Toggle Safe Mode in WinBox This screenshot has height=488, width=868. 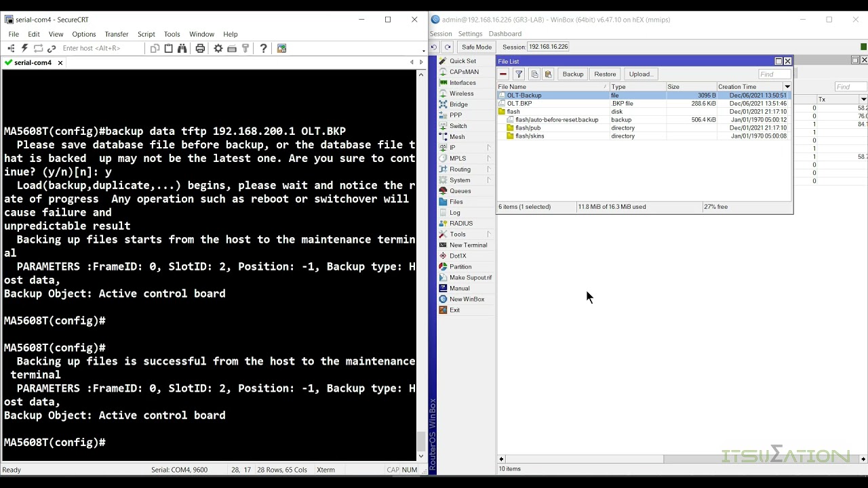(476, 47)
